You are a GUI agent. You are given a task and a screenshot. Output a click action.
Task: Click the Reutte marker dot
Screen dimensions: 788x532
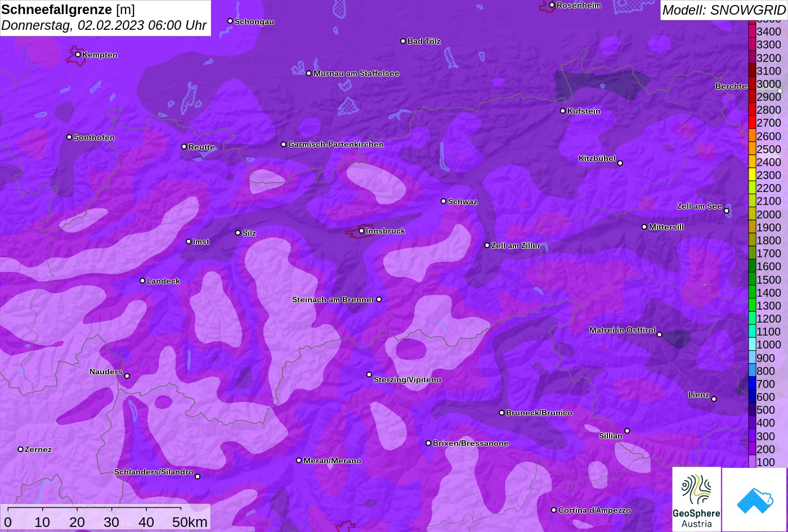184,147
